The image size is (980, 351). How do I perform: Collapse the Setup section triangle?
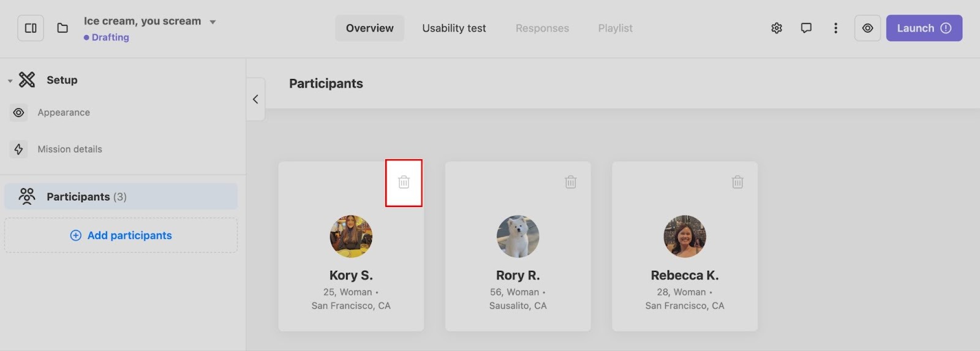(10, 81)
